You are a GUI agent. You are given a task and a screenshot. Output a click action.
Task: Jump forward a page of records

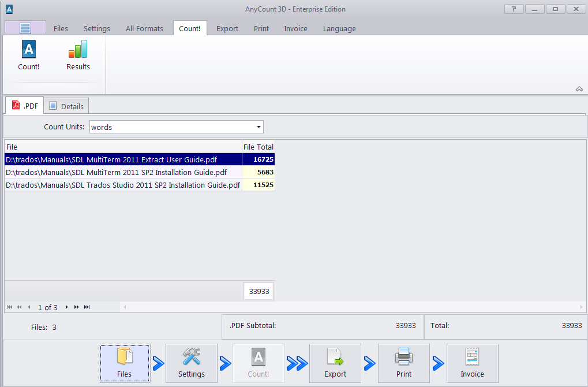tap(77, 307)
